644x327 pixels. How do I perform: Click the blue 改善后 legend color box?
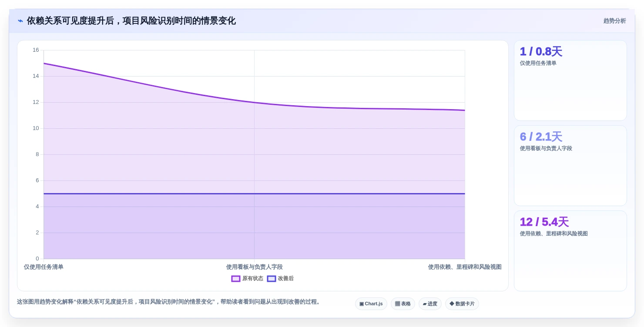(x=272, y=279)
